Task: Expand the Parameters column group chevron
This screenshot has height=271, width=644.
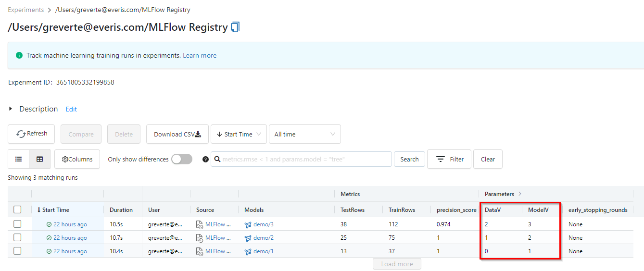Action: 519,194
